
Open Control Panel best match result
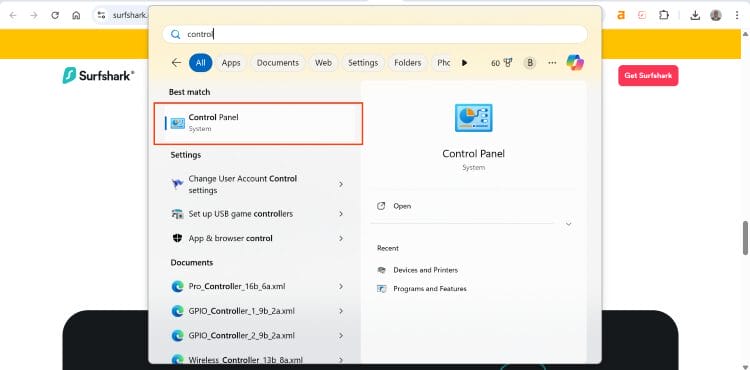[x=258, y=123]
